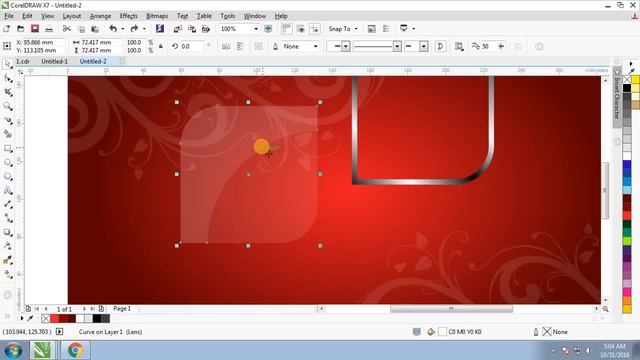Expand the Application launcher dropdown arrow

point(413,29)
